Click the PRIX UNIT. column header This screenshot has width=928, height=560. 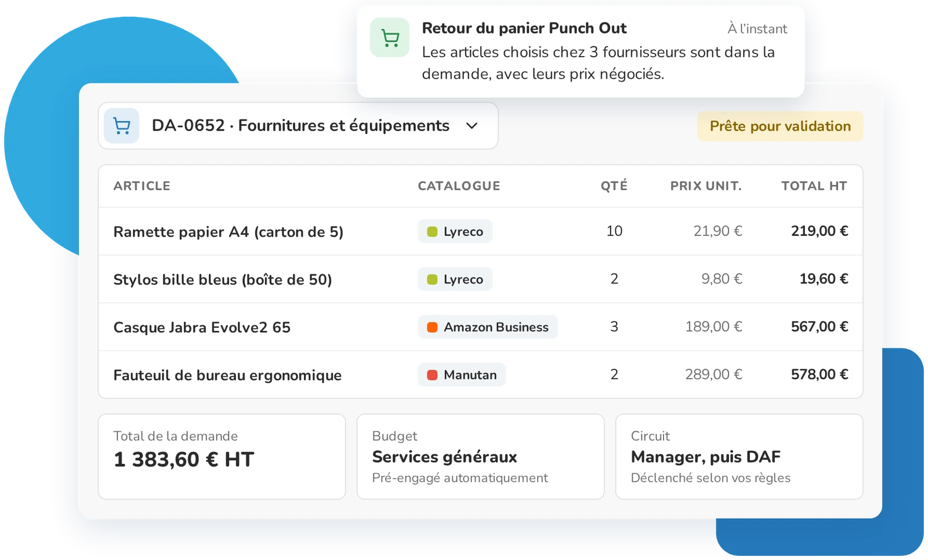pos(706,186)
